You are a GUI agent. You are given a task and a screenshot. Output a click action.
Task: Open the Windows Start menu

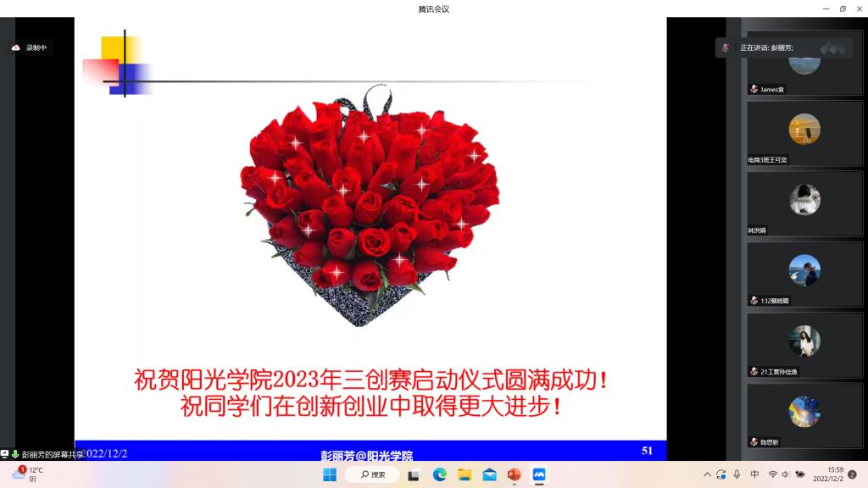point(329,474)
